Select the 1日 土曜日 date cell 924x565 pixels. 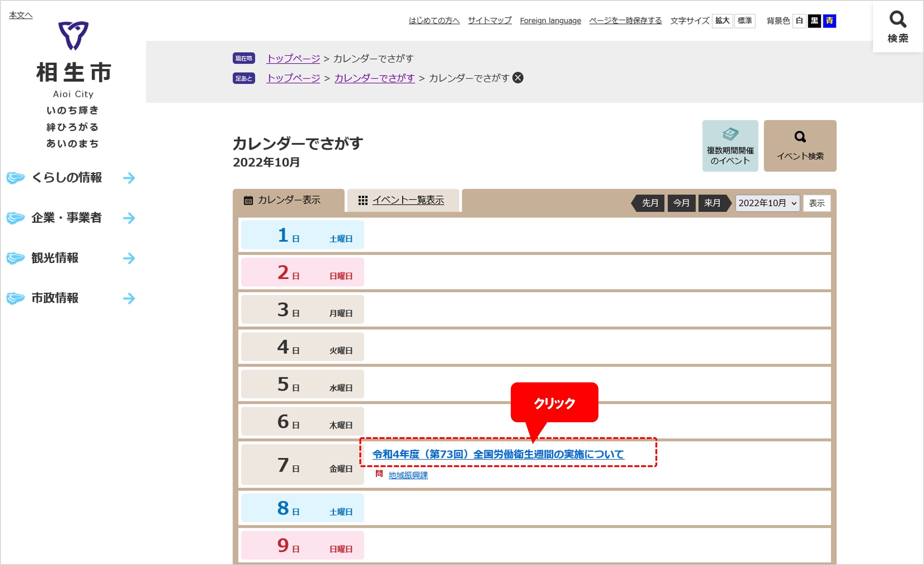[302, 235]
